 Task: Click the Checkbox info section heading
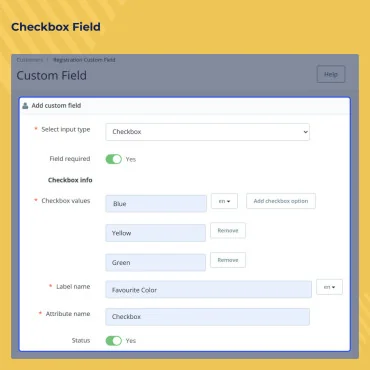pos(70,180)
